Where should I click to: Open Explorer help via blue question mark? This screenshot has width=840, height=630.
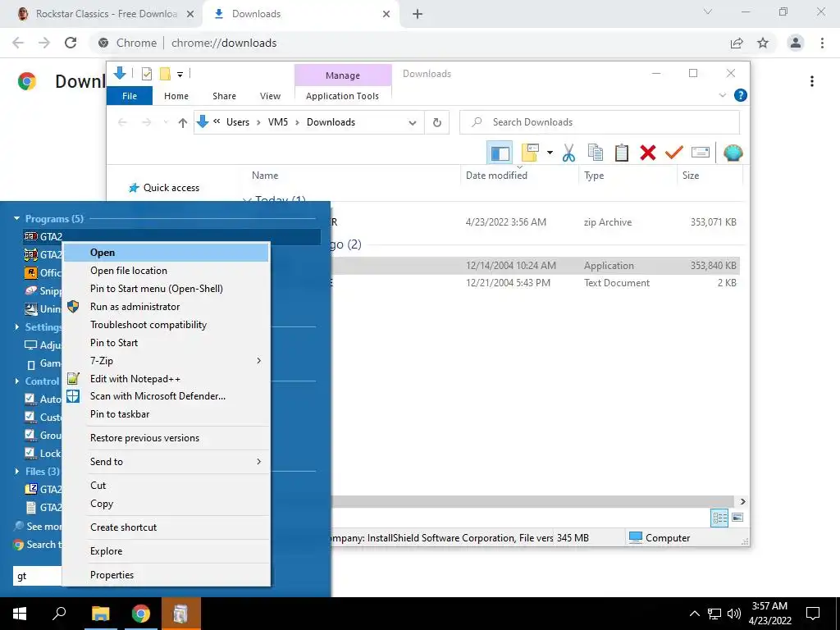tap(741, 95)
